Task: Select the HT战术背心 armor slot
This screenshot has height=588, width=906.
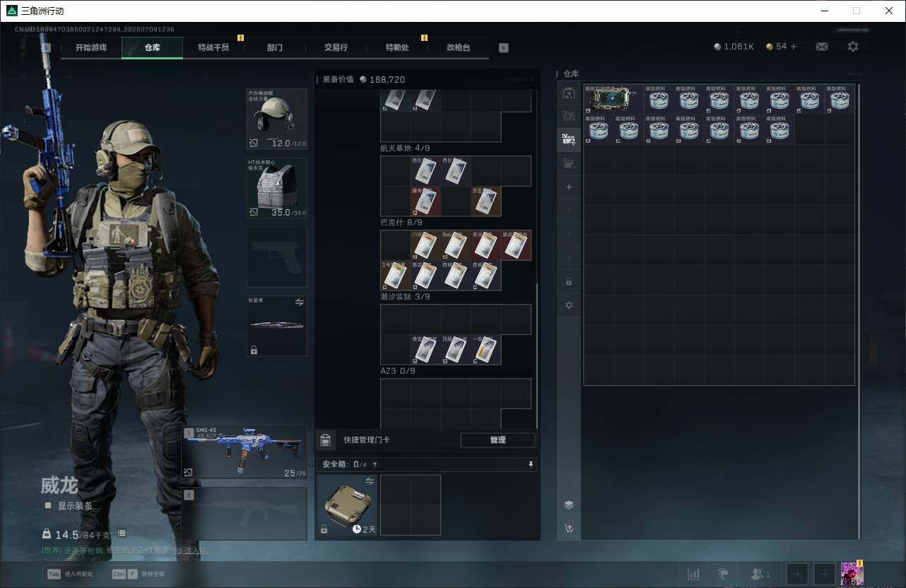Action: (276, 187)
